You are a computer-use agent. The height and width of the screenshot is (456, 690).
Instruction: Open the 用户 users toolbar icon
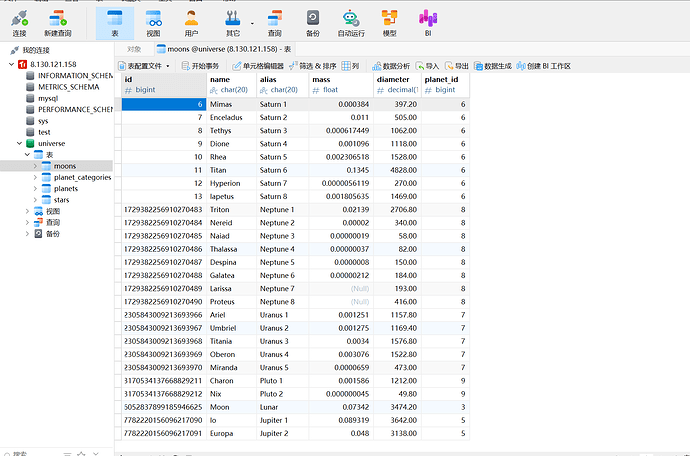pyautogui.click(x=191, y=23)
